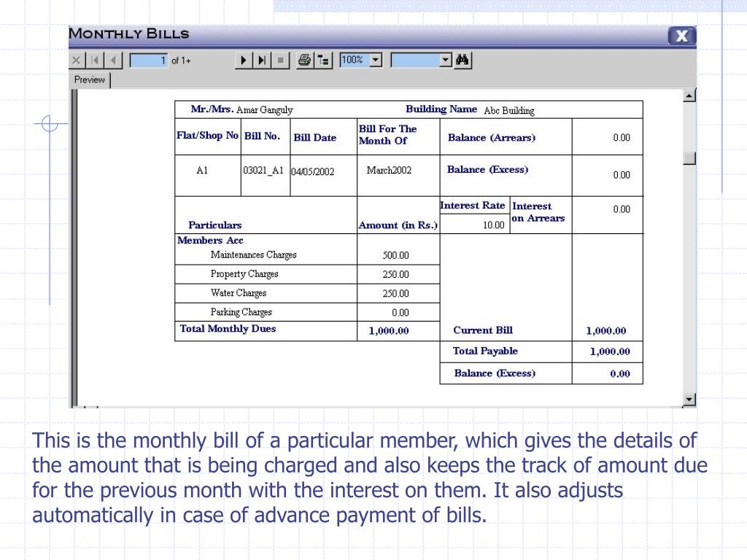747x560 pixels.
Task: Open the search text combo box dropdown
Action: 446,60
